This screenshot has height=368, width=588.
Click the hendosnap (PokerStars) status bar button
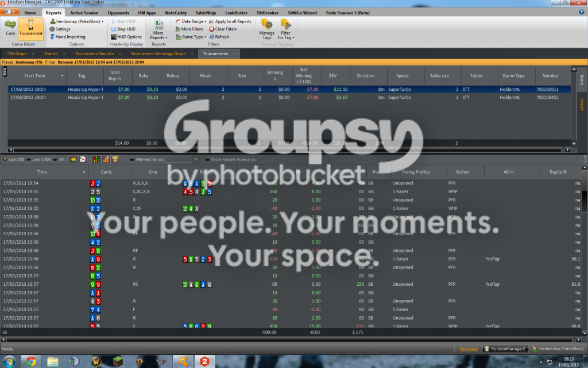[558, 349]
